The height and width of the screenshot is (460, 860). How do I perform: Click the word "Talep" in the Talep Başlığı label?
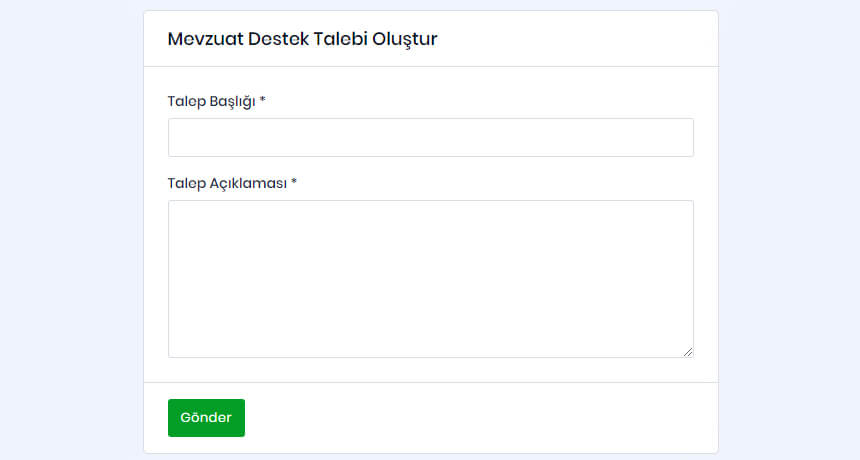click(x=187, y=101)
